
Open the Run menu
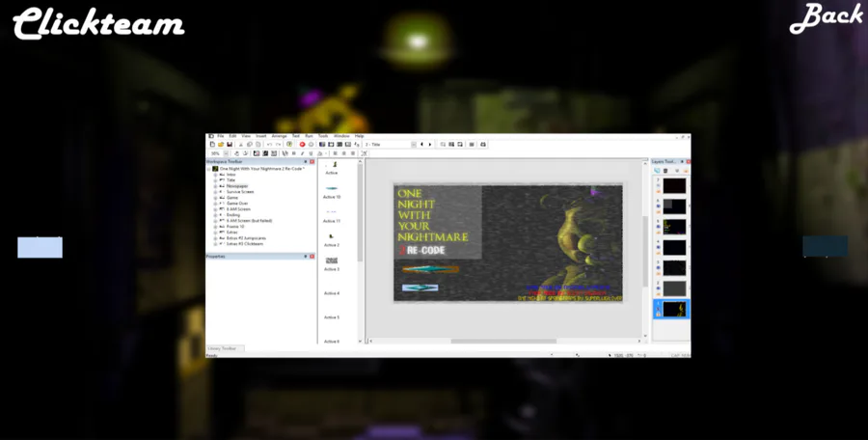point(309,136)
